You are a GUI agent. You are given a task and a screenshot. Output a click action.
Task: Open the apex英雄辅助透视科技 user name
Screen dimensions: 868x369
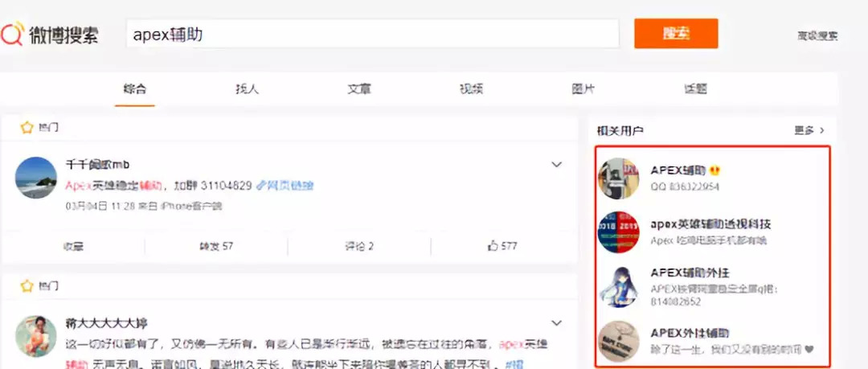tap(710, 224)
